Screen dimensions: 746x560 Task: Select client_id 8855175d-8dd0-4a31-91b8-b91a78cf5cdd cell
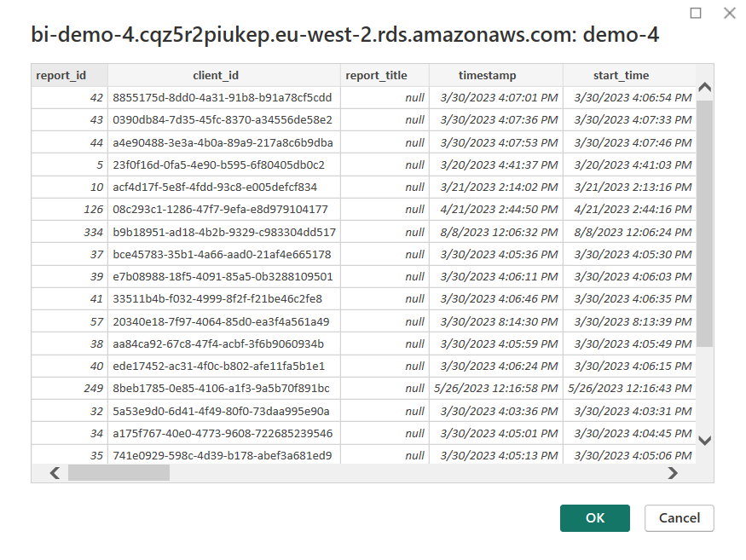click(x=222, y=98)
